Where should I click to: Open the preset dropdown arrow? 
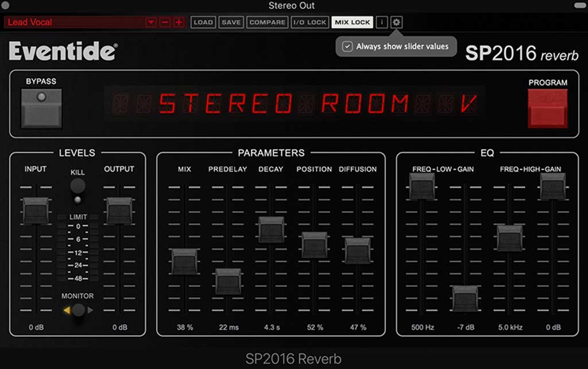[x=151, y=22]
